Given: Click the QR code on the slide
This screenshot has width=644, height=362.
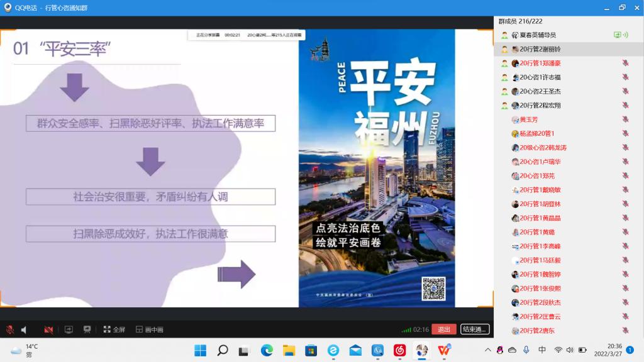Looking at the screenshot, I should (433, 288).
